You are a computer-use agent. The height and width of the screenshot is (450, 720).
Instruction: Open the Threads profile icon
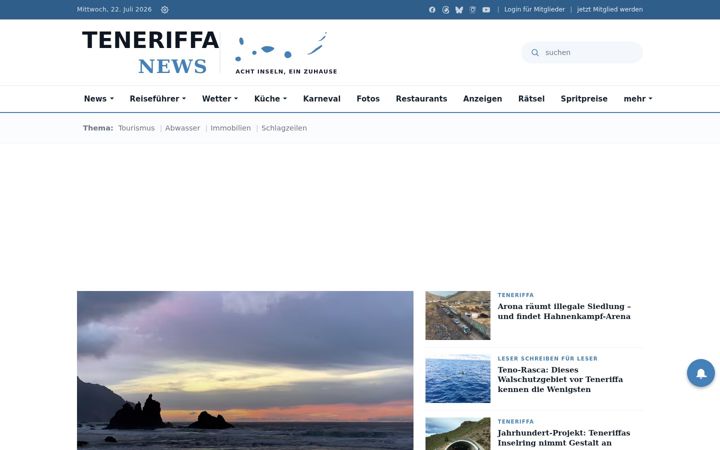click(445, 10)
